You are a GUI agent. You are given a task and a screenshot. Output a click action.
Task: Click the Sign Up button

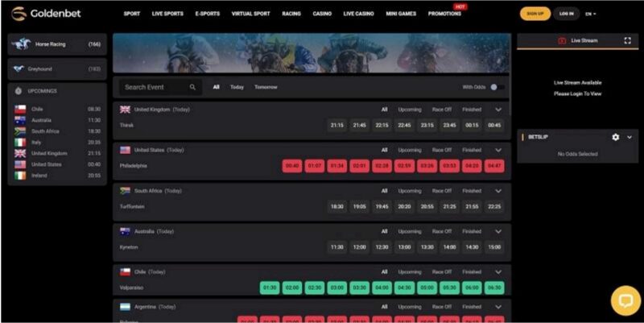pos(533,14)
